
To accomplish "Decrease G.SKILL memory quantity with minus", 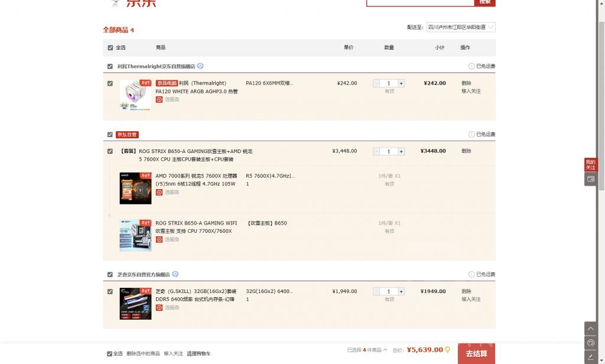I will [x=376, y=291].
